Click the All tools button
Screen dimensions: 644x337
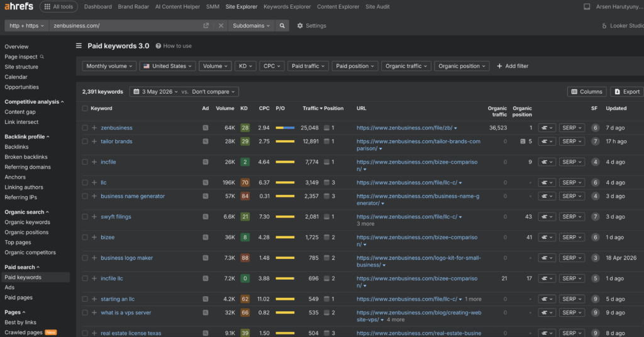pyautogui.click(x=58, y=6)
